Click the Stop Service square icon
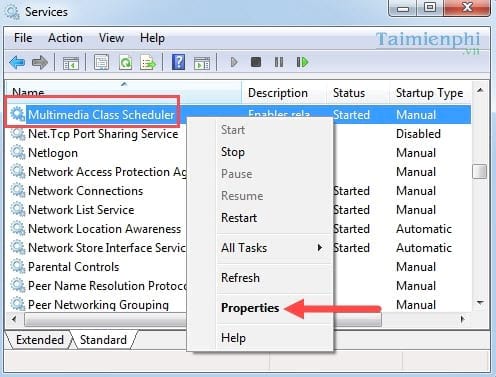Viewport: 496px width, 377px height. [x=256, y=62]
